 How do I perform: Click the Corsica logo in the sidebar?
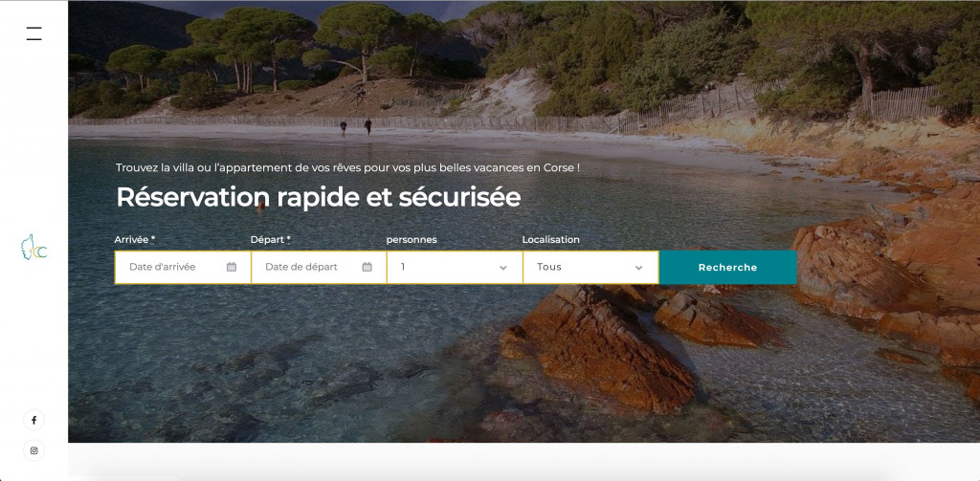coord(33,248)
